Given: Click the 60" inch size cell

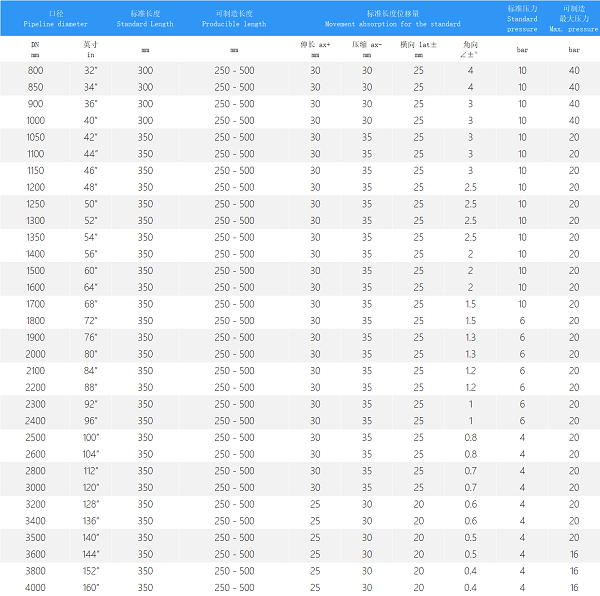Looking at the screenshot, I should pos(91,270).
